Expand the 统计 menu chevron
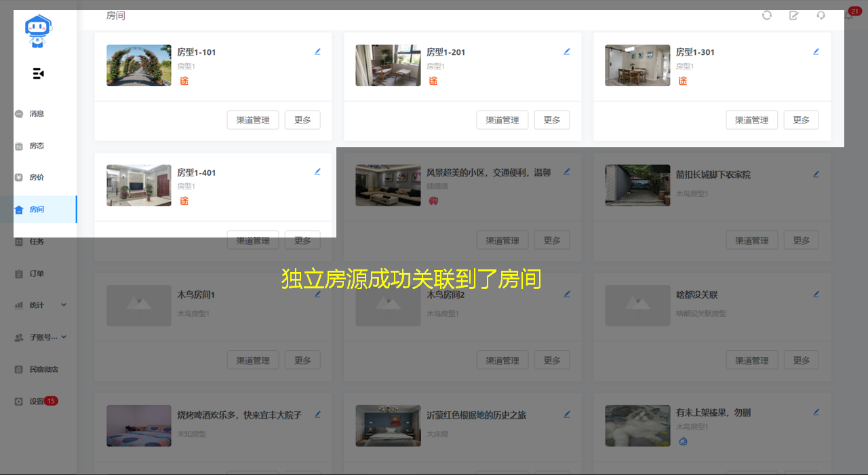Screen dimensions: 868x475 coord(64,305)
